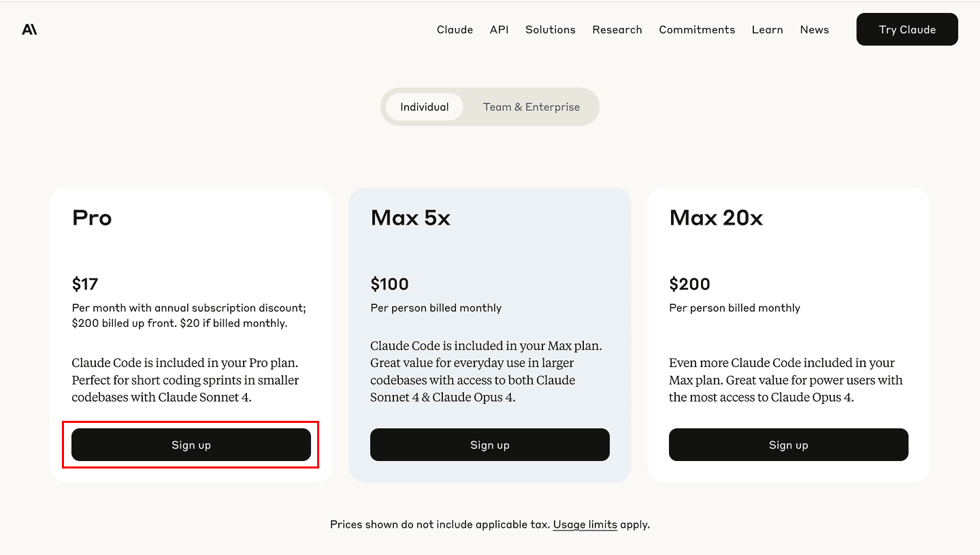Screen dimensions: 980x555
Task: Open the Learn section
Action: (x=768, y=29)
